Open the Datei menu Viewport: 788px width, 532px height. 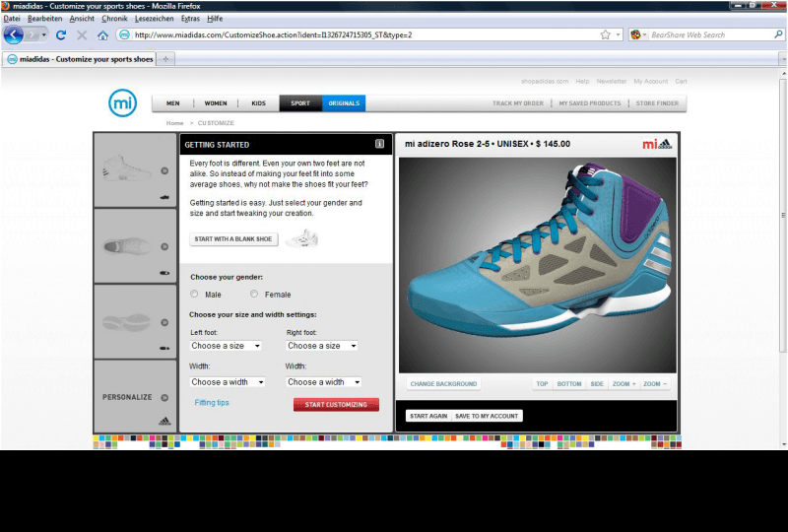12,19
